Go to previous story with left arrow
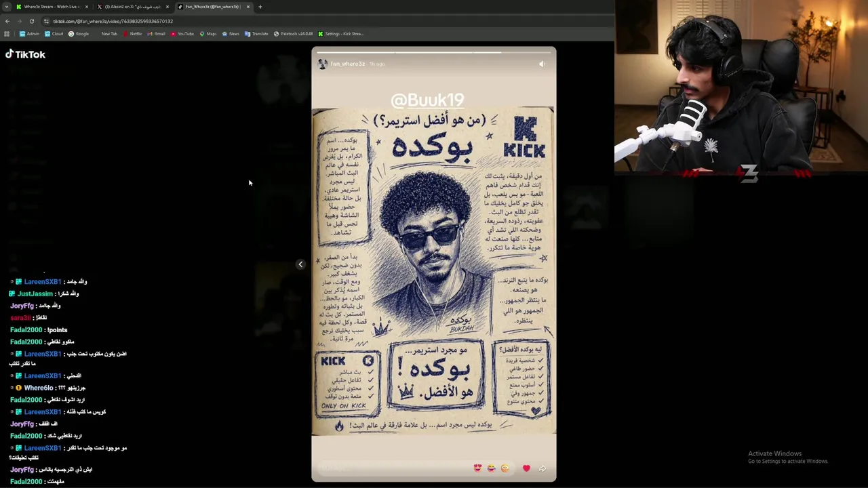This screenshot has height=488, width=868. [300, 264]
